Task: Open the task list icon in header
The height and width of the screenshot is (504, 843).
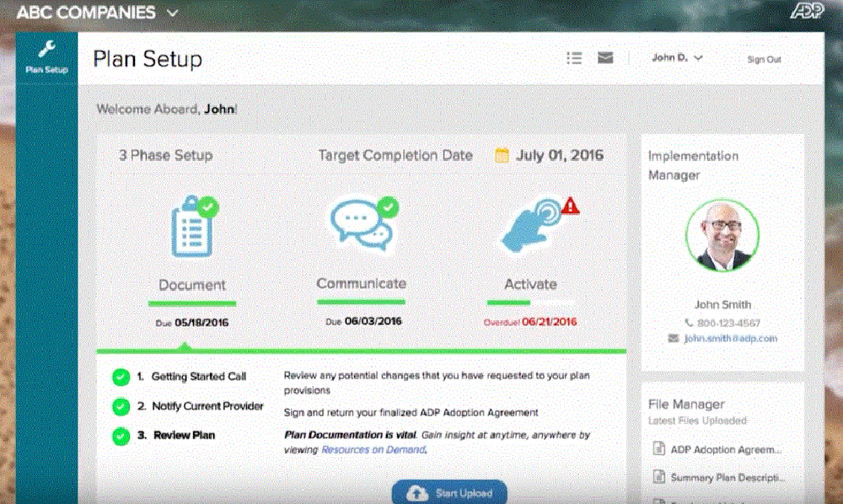Action: click(574, 58)
